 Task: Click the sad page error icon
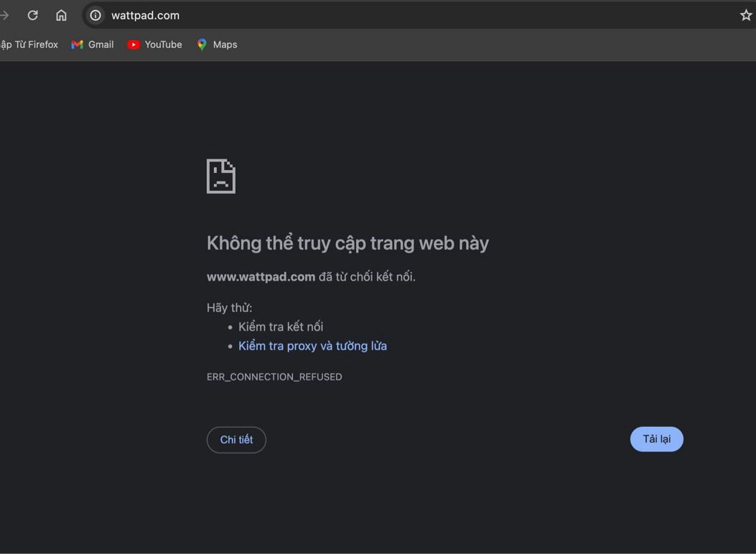point(221,177)
